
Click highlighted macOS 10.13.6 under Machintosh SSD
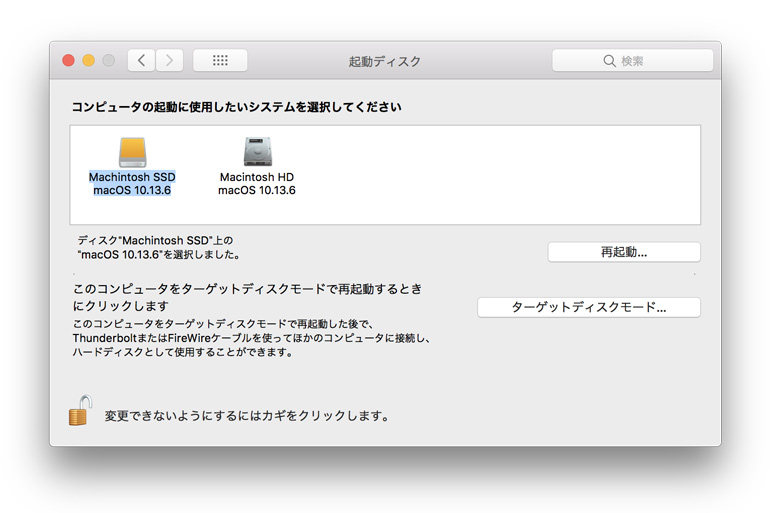coord(132,190)
